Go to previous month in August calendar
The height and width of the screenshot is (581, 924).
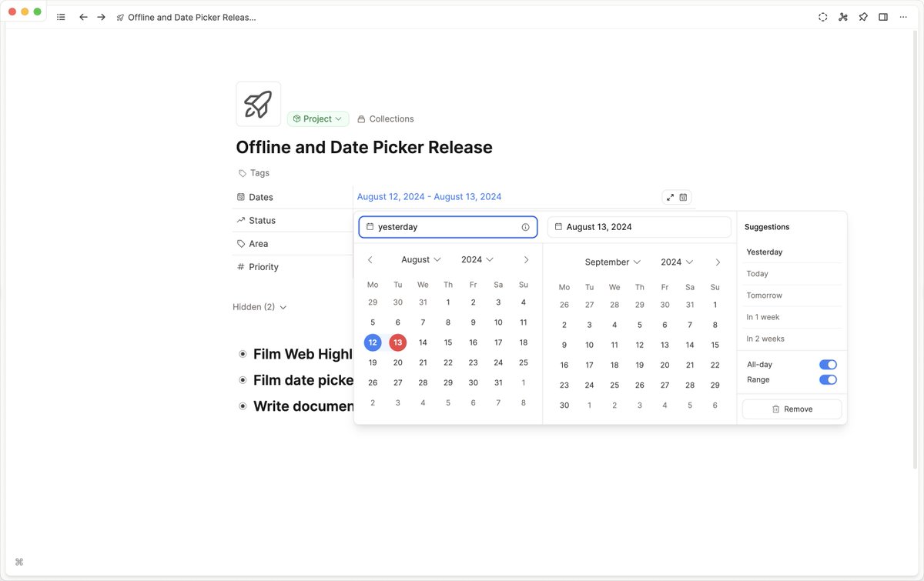pyautogui.click(x=370, y=260)
